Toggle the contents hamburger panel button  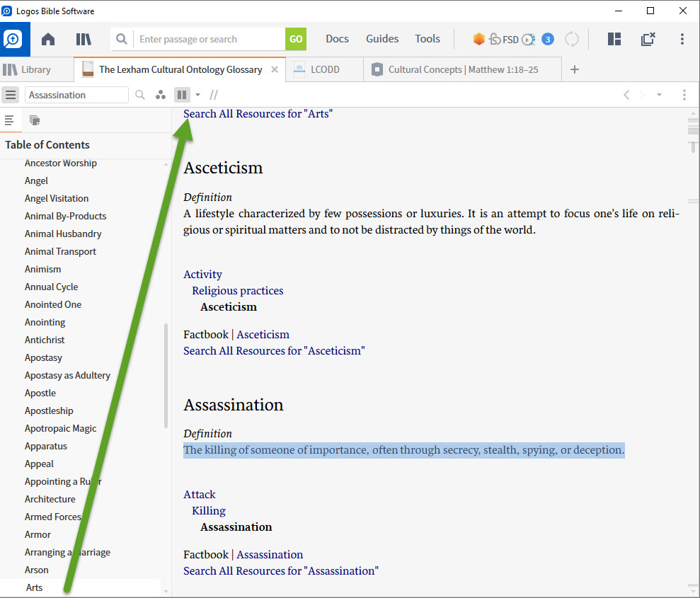pyautogui.click(x=11, y=95)
